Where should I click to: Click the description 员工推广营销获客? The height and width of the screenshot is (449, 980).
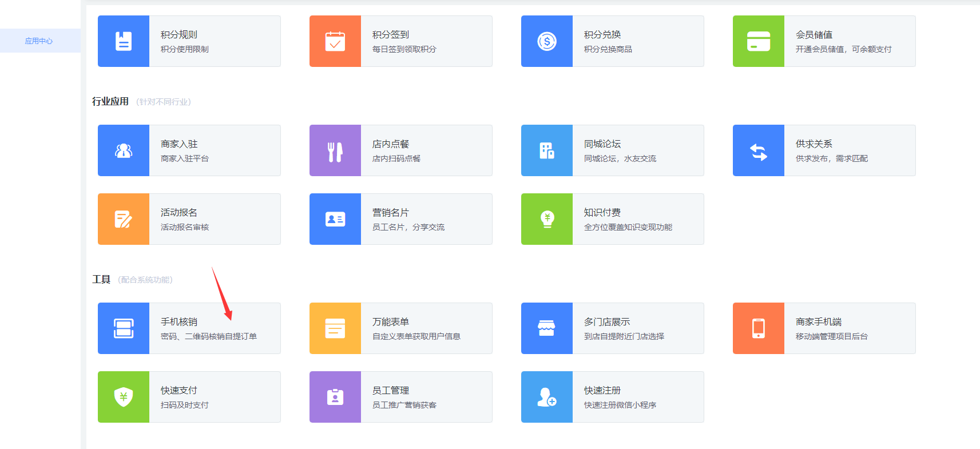coord(404,405)
